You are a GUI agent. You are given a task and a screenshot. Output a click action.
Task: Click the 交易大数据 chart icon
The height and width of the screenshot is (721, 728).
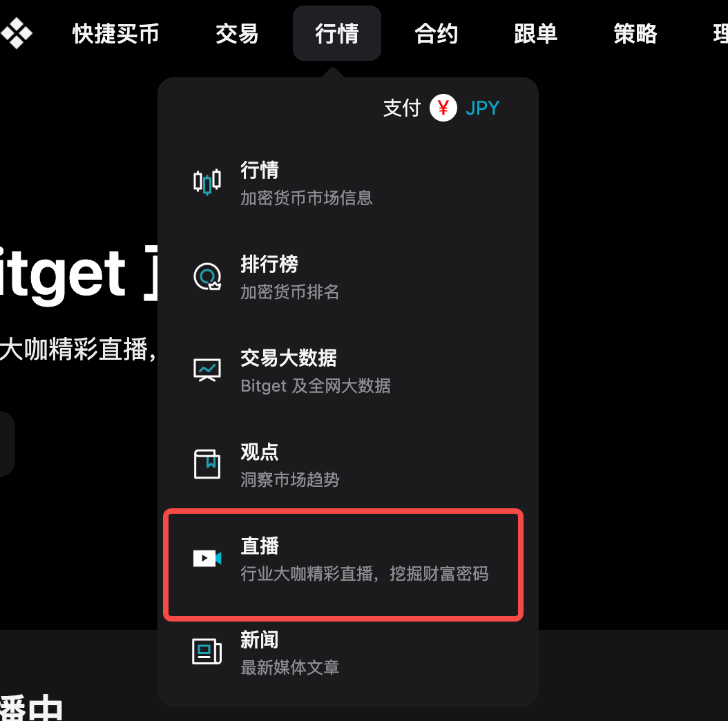click(207, 370)
